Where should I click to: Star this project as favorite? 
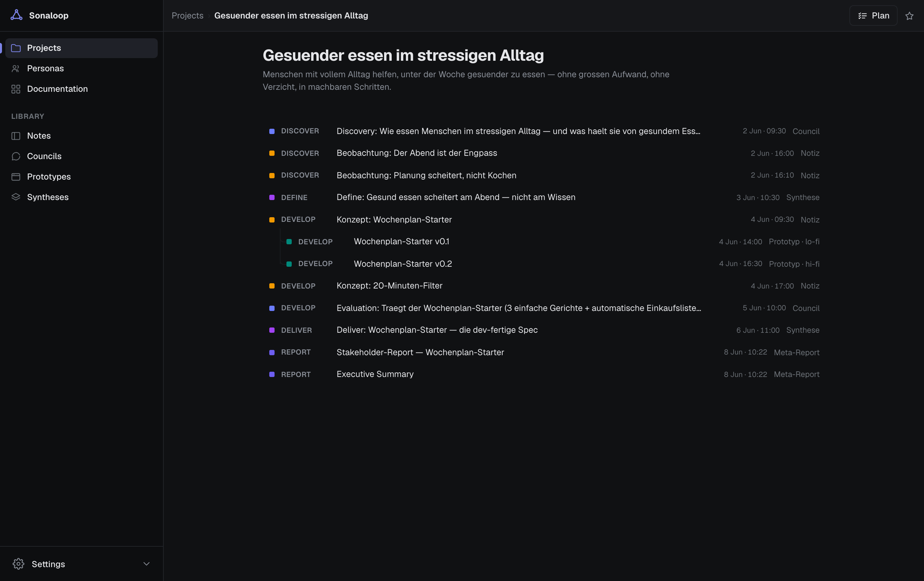[909, 16]
